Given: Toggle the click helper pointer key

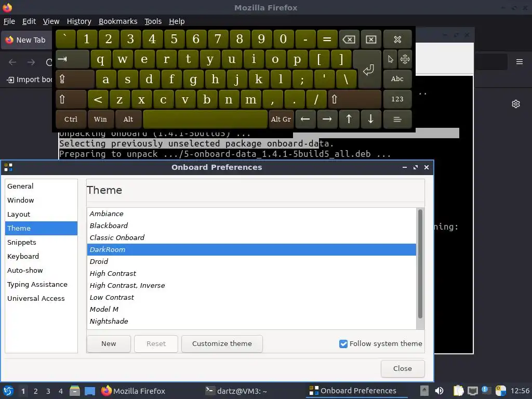Looking at the screenshot, I should point(390,59).
